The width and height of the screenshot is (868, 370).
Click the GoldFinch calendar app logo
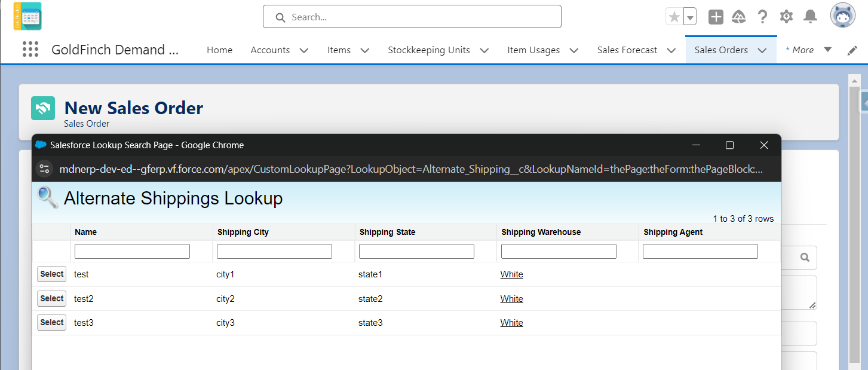click(x=27, y=16)
